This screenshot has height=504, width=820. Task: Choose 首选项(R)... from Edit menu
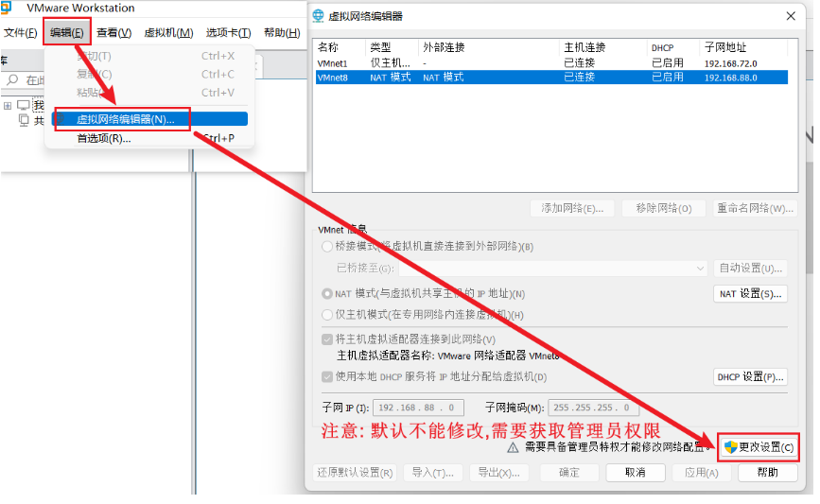150,139
